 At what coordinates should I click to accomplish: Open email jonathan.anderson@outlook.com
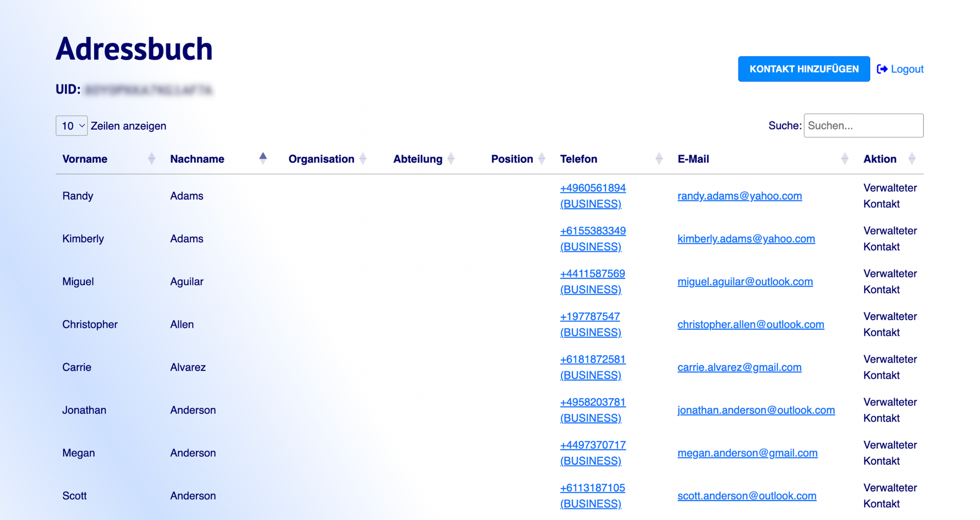point(756,410)
